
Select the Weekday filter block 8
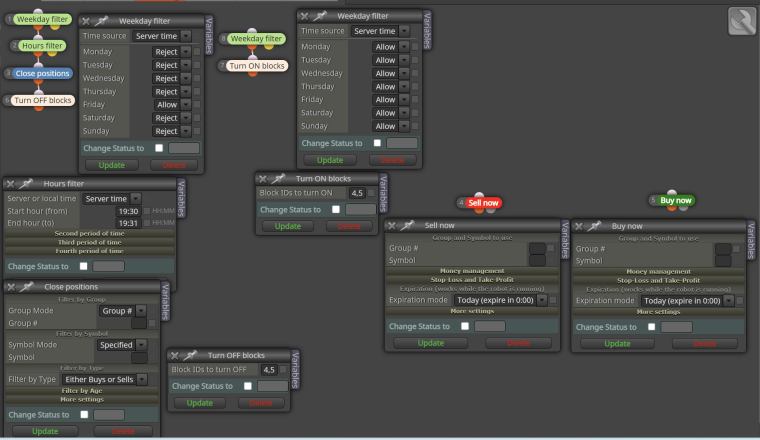tap(256, 38)
